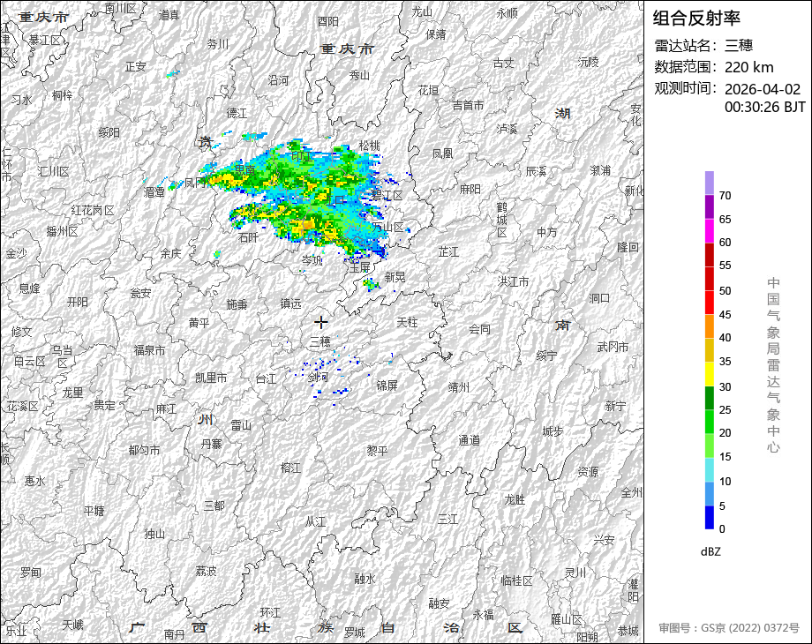Click the observation time 00:30:26 BJT
This screenshot has width=812, height=644.
coord(765,107)
